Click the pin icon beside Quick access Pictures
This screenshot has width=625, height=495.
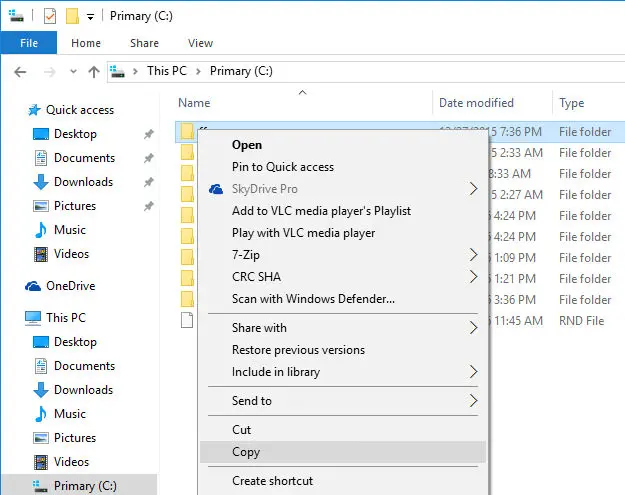149,206
